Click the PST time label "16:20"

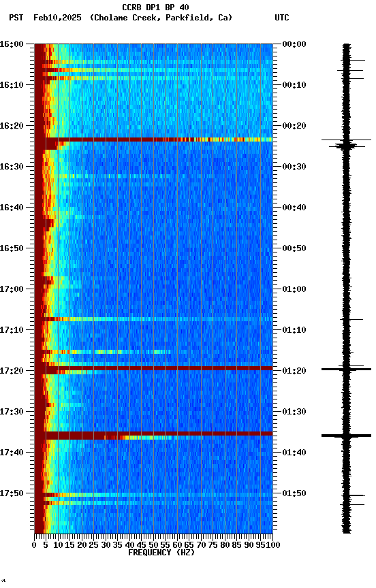pyautogui.click(x=12, y=126)
